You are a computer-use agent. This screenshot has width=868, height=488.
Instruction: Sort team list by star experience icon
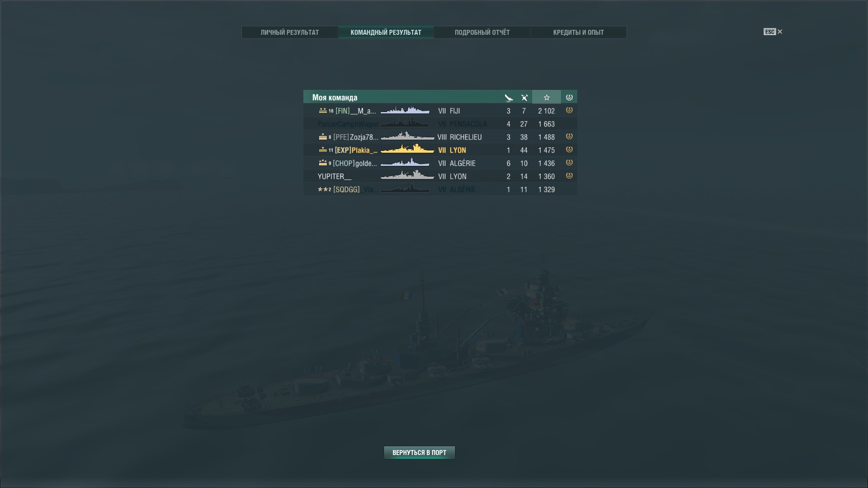[x=547, y=98]
